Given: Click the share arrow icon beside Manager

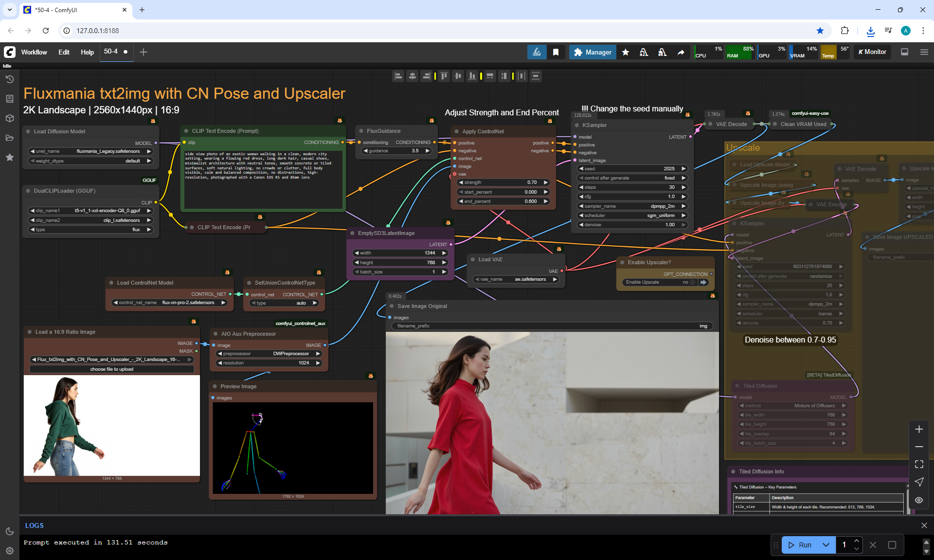Looking at the screenshot, I should click(x=681, y=52).
